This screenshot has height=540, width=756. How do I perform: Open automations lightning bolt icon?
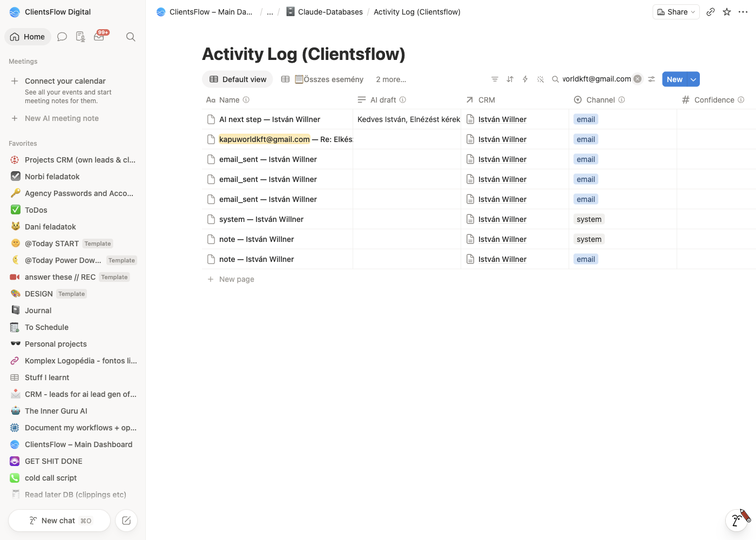tap(525, 79)
